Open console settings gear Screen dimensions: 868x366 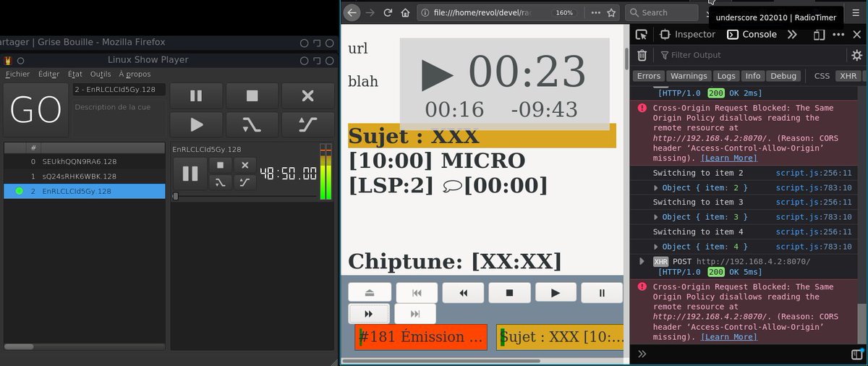pyautogui.click(x=856, y=55)
